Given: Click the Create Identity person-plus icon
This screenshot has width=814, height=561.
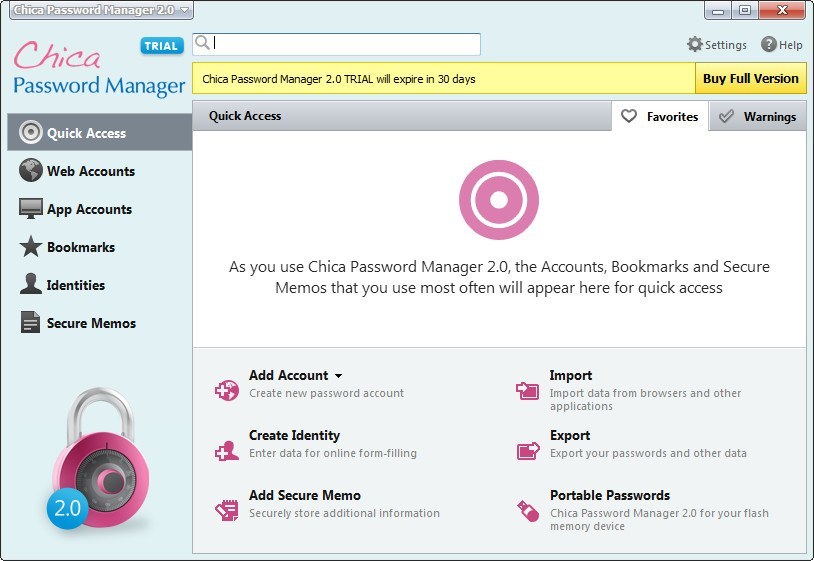Looking at the screenshot, I should [227, 450].
